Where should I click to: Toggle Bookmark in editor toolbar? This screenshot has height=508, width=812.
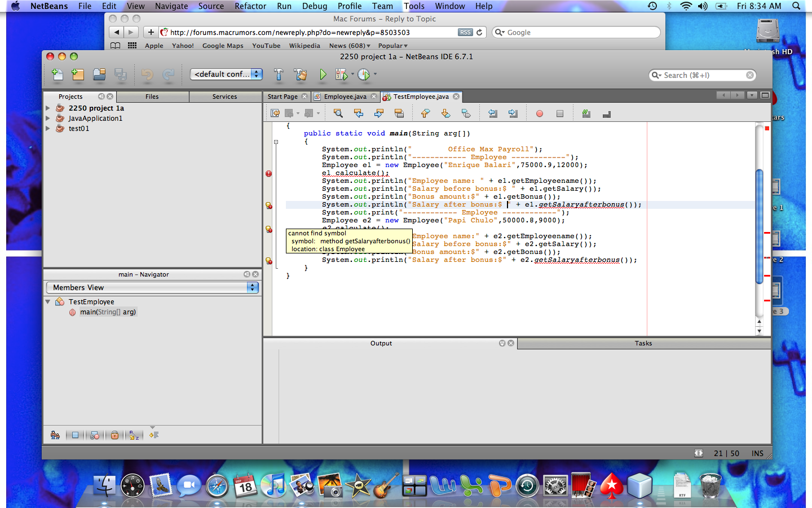click(466, 113)
